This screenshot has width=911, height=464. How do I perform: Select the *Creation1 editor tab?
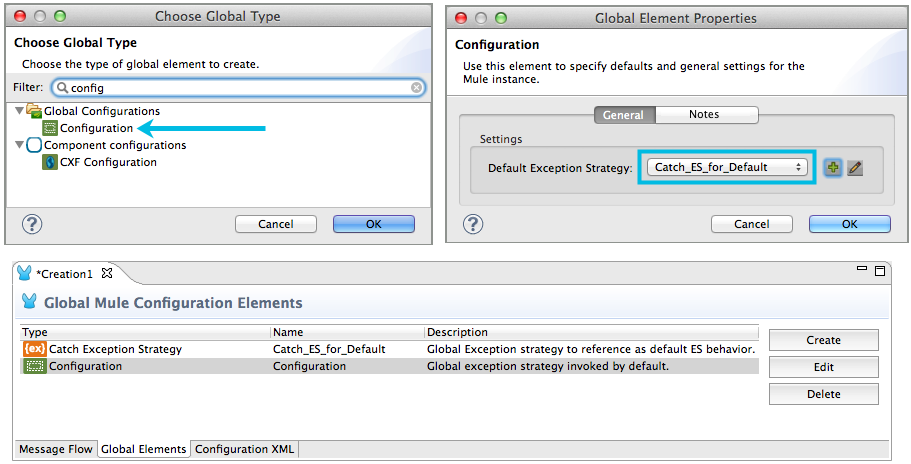[x=64, y=274]
